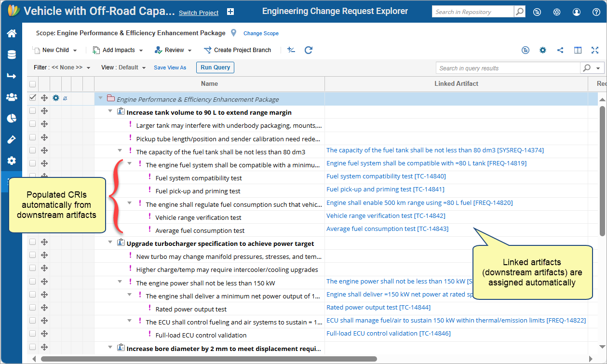Screen dimensions: 607x364
Task: Click the user profile icon in header
Action: pyautogui.click(x=577, y=12)
